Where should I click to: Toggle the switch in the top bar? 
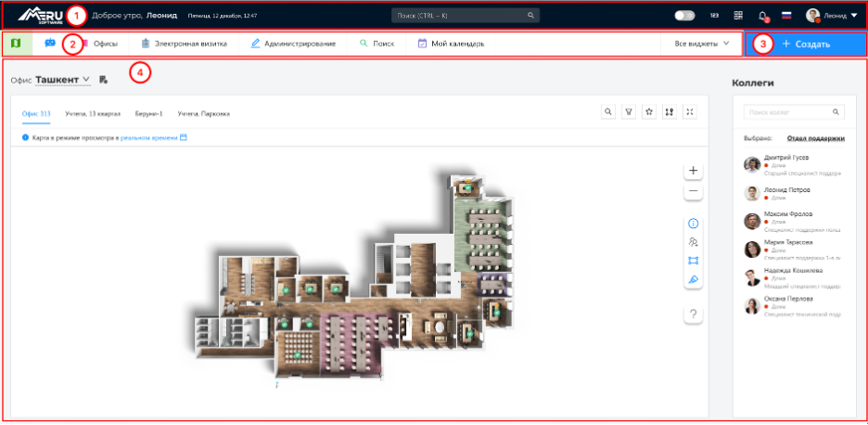(x=685, y=16)
